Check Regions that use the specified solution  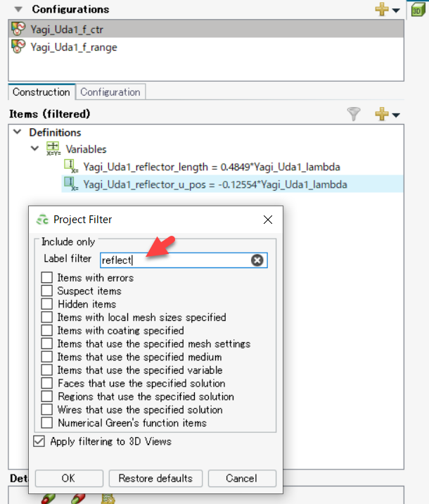pos(47,396)
